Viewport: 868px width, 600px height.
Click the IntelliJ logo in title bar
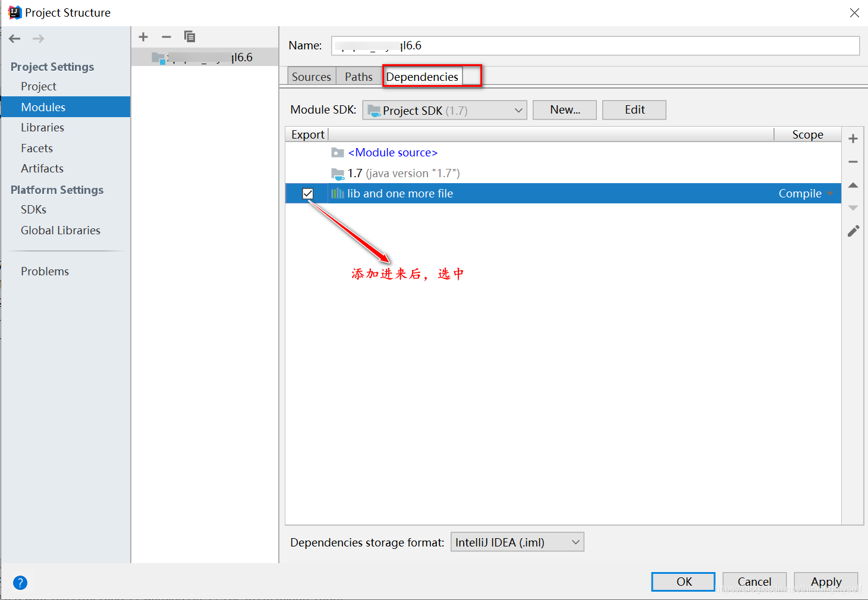coord(14,12)
